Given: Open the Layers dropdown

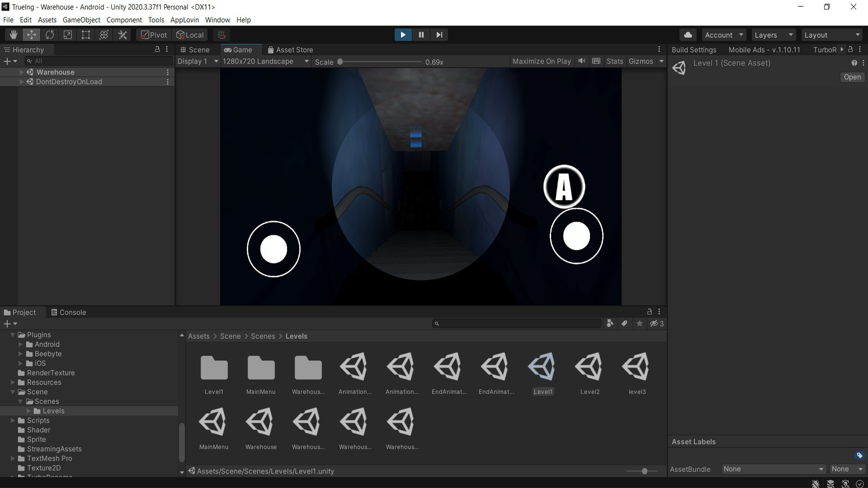Looking at the screenshot, I should point(773,35).
